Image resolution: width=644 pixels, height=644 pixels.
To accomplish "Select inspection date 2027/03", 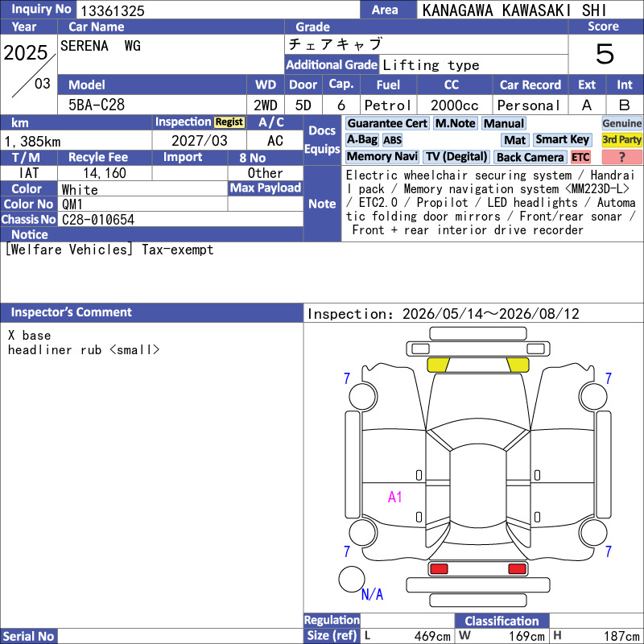I will pyautogui.click(x=199, y=141).
